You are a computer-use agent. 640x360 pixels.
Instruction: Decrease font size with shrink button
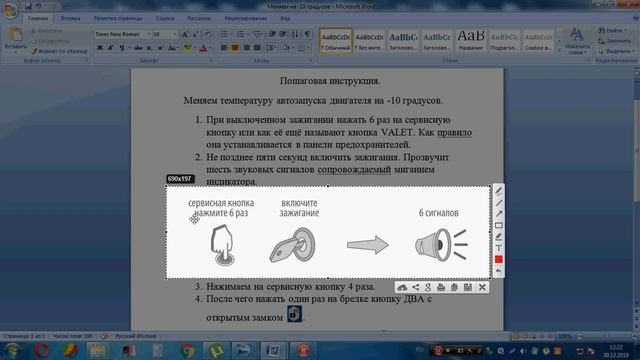(x=196, y=34)
